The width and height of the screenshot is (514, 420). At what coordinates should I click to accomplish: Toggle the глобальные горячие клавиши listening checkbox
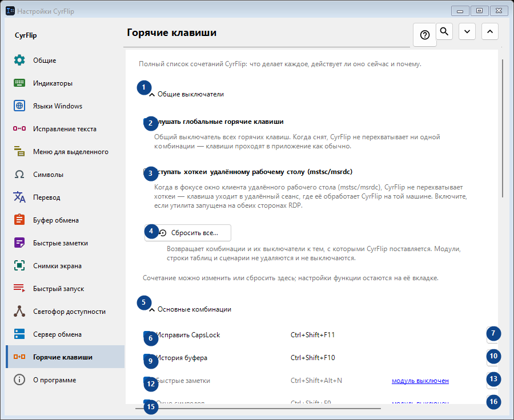pyautogui.click(x=147, y=122)
